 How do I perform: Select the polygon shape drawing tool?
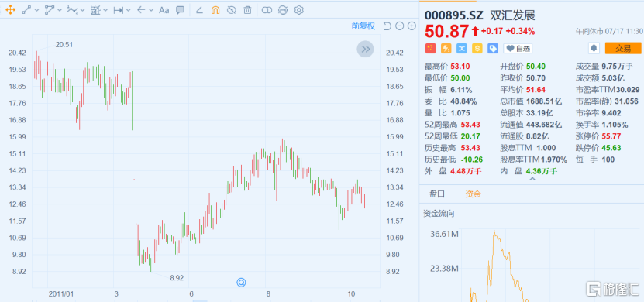point(50,10)
